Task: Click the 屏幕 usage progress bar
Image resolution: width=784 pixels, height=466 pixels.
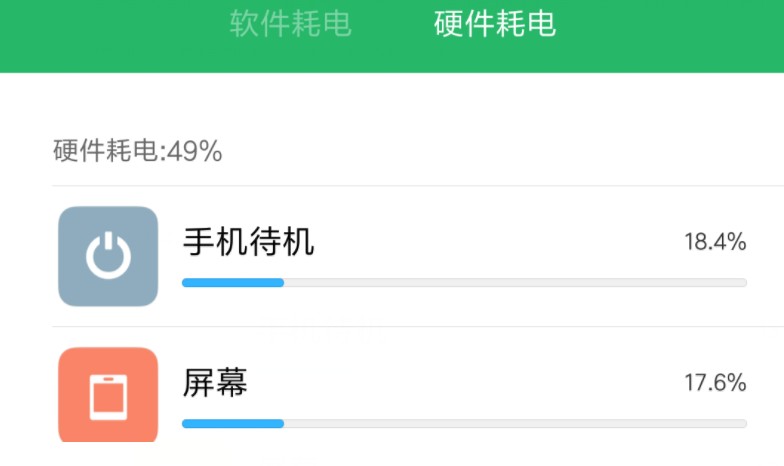Action: click(x=464, y=423)
